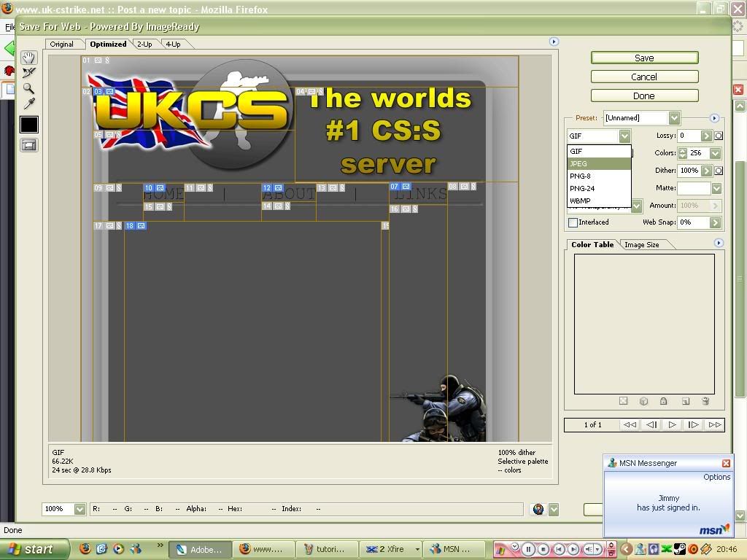Switch to the Image Size tab

[642, 245]
